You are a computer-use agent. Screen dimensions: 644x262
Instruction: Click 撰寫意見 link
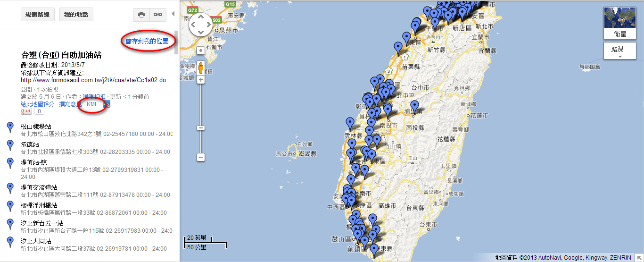click(70, 104)
